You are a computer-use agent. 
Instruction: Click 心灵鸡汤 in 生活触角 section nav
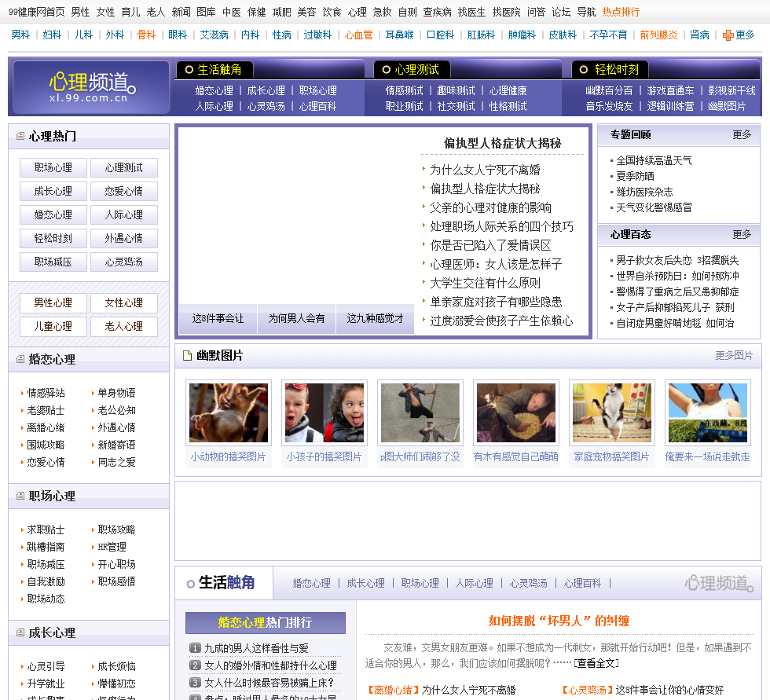[528, 583]
